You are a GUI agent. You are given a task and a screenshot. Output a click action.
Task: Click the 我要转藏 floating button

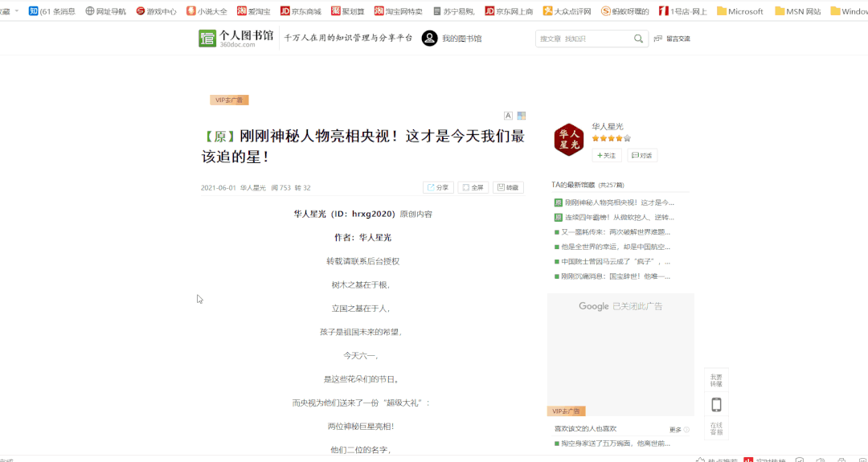716,380
